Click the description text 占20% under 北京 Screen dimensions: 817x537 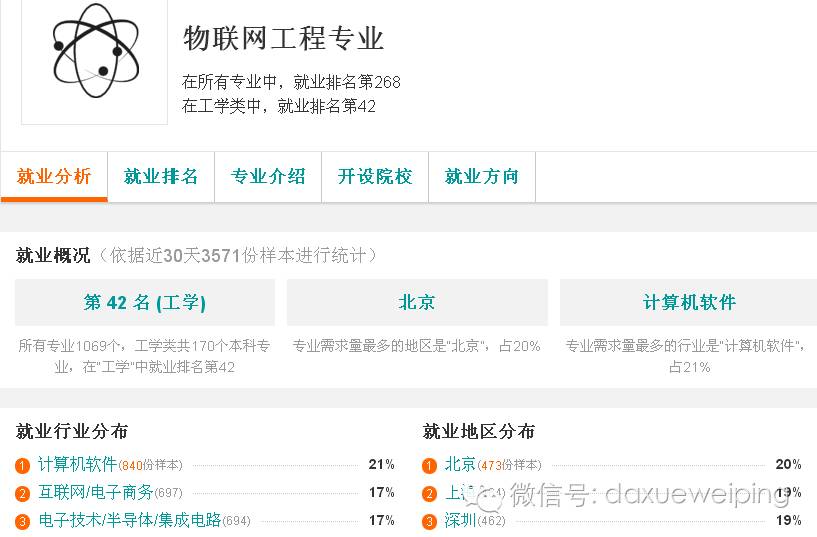pyautogui.click(x=519, y=346)
